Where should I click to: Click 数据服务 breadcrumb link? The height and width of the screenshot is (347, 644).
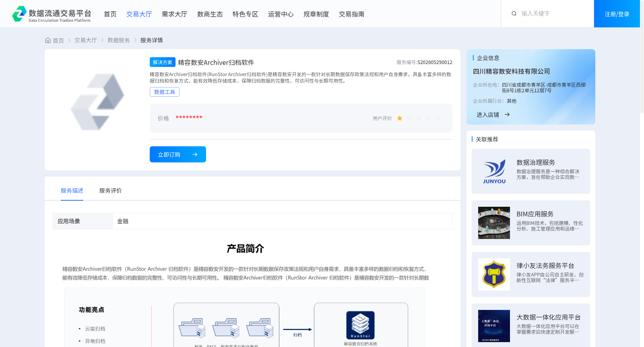[119, 40]
